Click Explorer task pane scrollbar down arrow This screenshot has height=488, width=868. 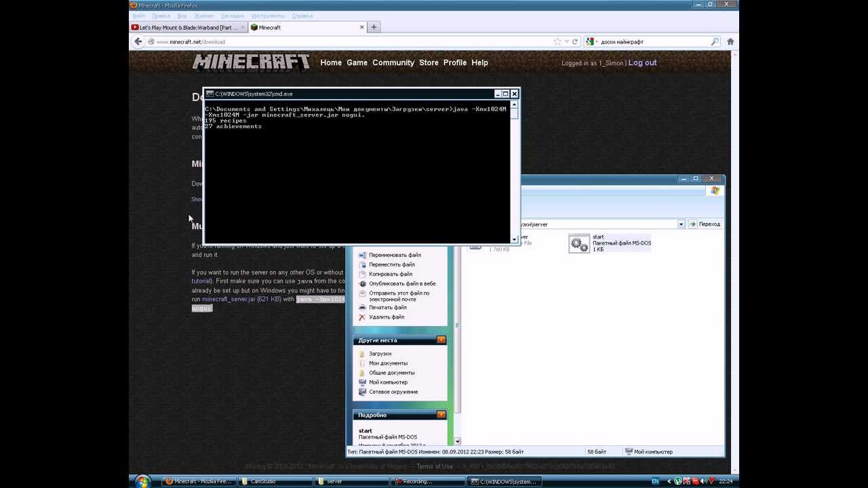coord(457,441)
